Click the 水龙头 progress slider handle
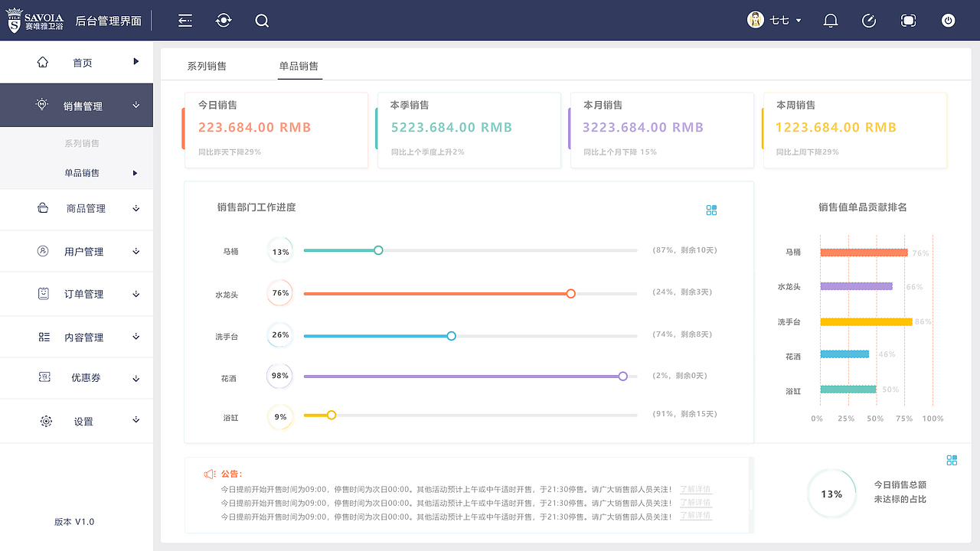The width and height of the screenshot is (980, 551). coord(570,293)
